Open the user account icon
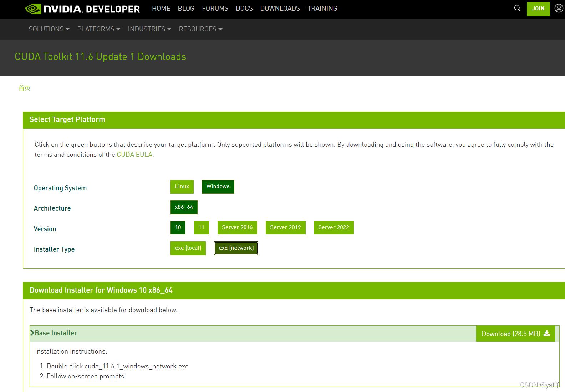This screenshot has width=565, height=392. point(559,8)
